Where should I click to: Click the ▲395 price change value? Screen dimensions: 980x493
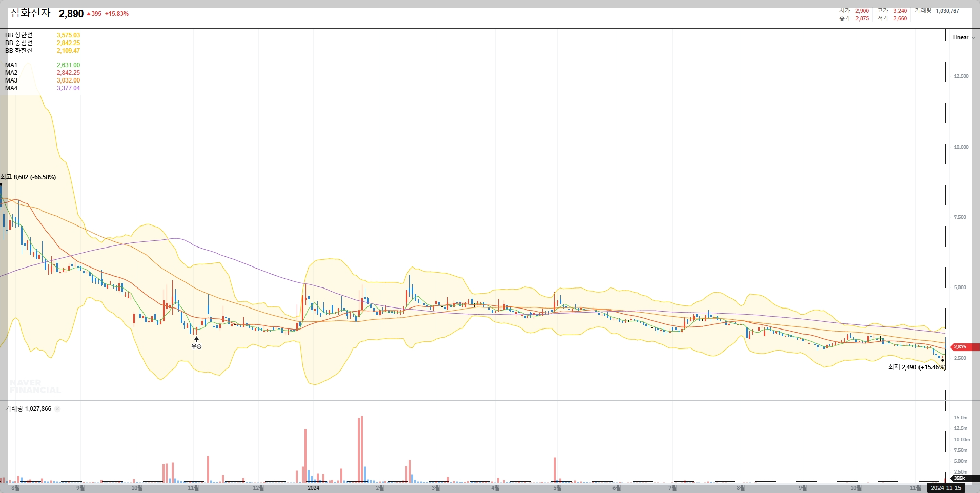pos(94,14)
